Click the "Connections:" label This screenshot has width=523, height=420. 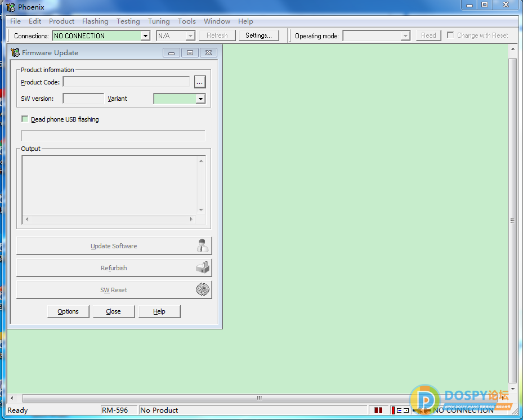[x=32, y=35]
